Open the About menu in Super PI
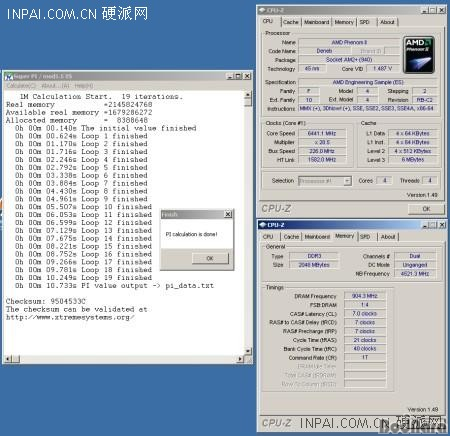Image resolution: width=450 pixels, height=436 pixels. (55, 86)
